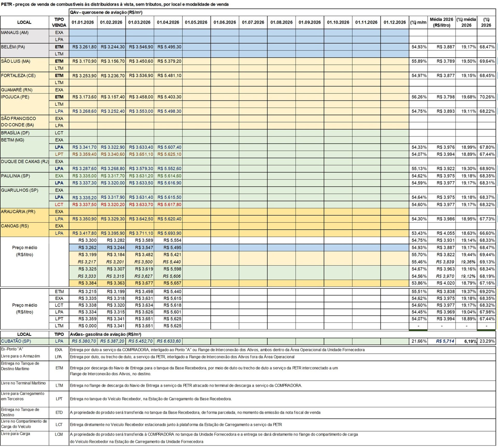This screenshot has height=448, width=498.
Task: Click the LTM average R$ 0,000 cell
Action: tap(87, 326)
